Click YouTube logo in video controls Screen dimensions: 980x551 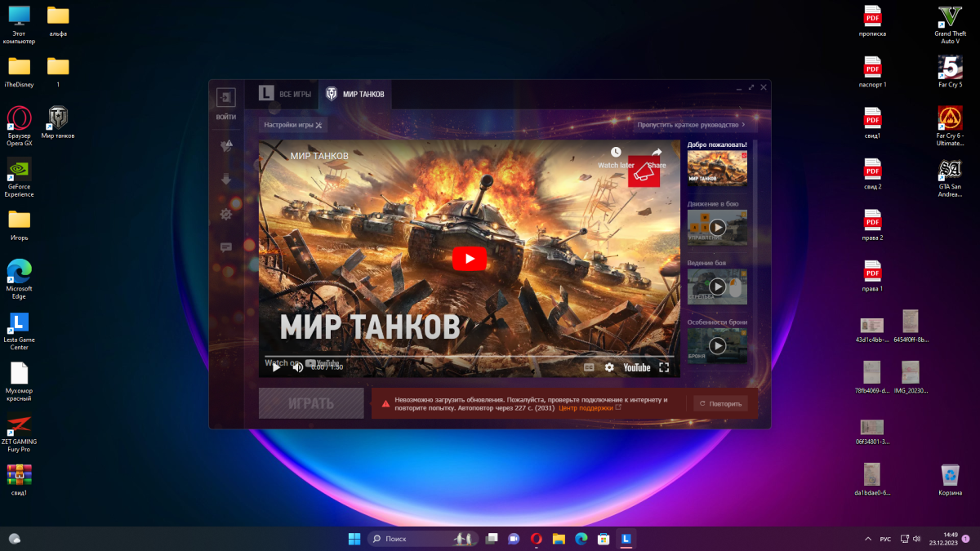pyautogui.click(x=637, y=367)
